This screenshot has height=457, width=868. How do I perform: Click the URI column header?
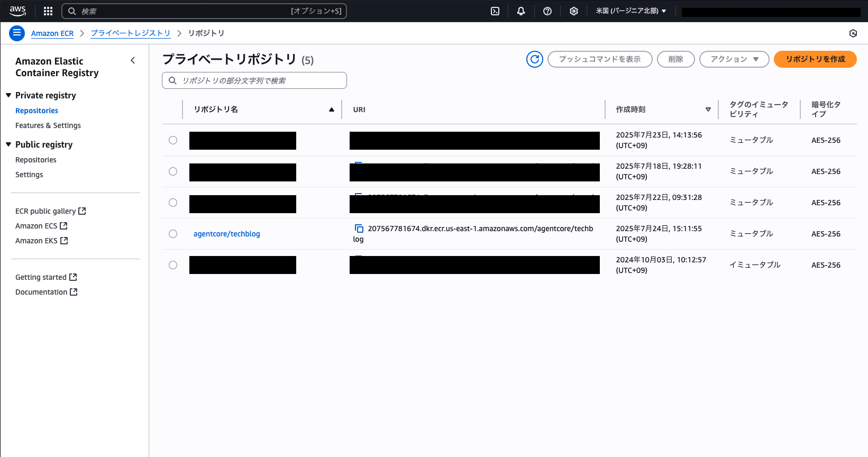coord(359,109)
